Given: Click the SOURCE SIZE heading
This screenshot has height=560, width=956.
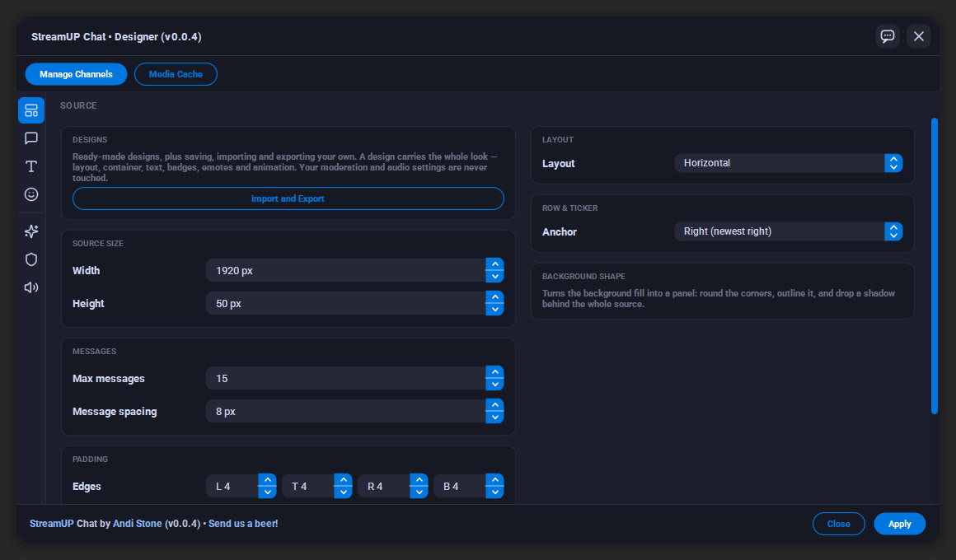Looking at the screenshot, I should pyautogui.click(x=97, y=244).
